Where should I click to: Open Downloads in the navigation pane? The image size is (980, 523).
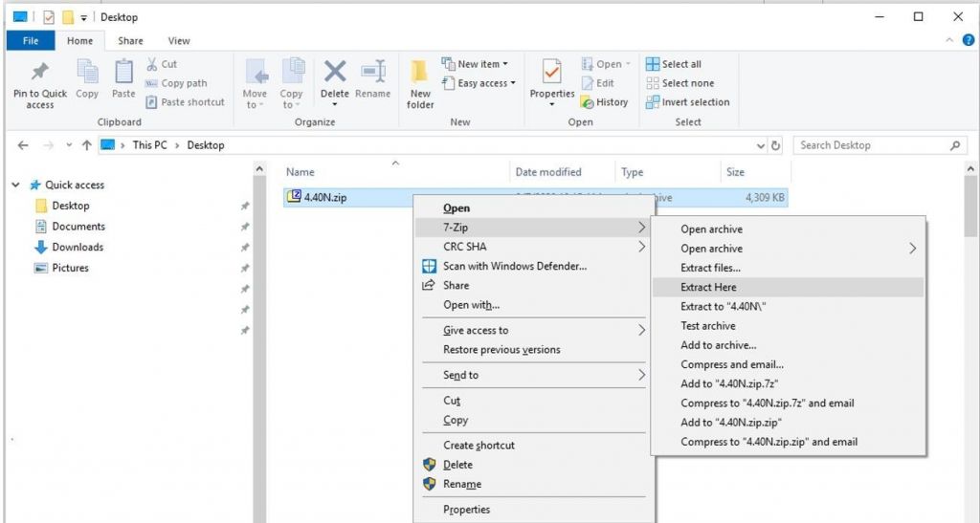77,247
